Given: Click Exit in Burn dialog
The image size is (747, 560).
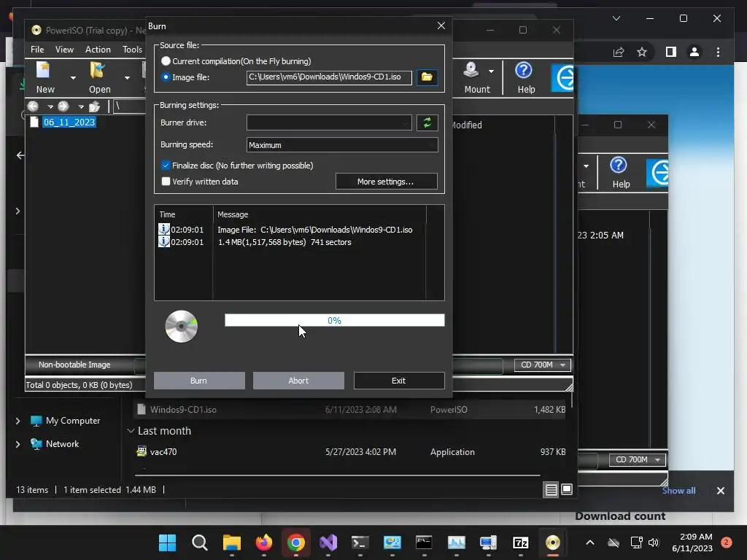Looking at the screenshot, I should click(399, 381).
